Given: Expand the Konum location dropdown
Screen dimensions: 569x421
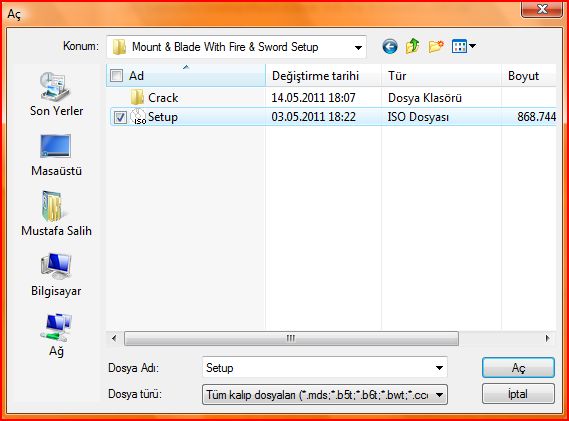Looking at the screenshot, I should pos(358,47).
